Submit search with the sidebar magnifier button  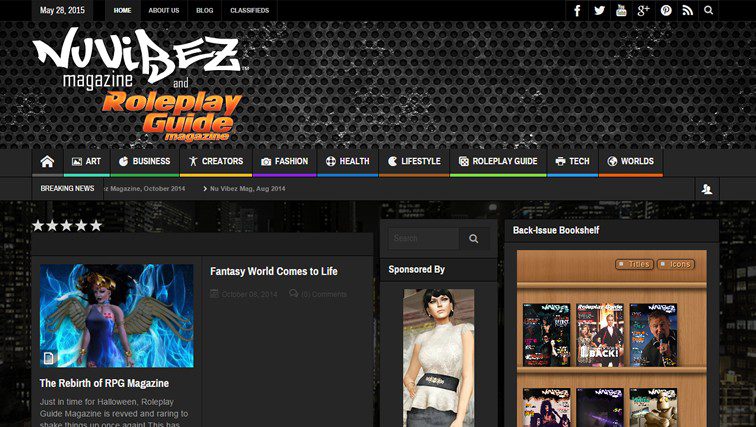pyautogui.click(x=473, y=239)
